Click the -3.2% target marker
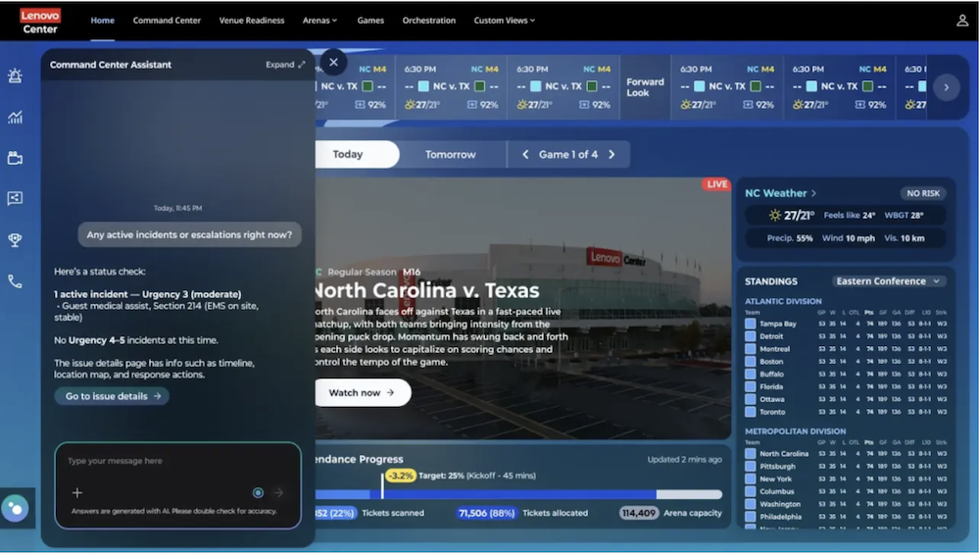 [400, 476]
